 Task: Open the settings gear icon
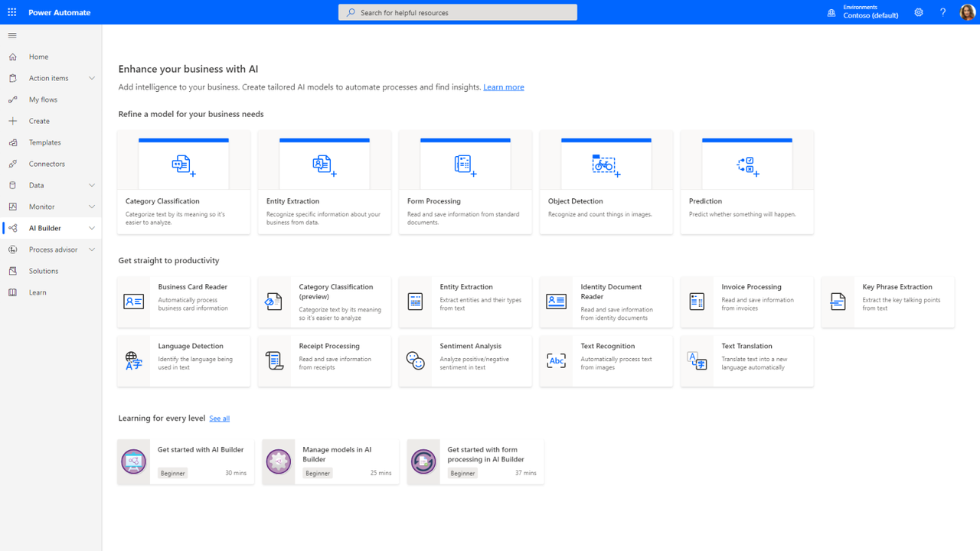[919, 12]
